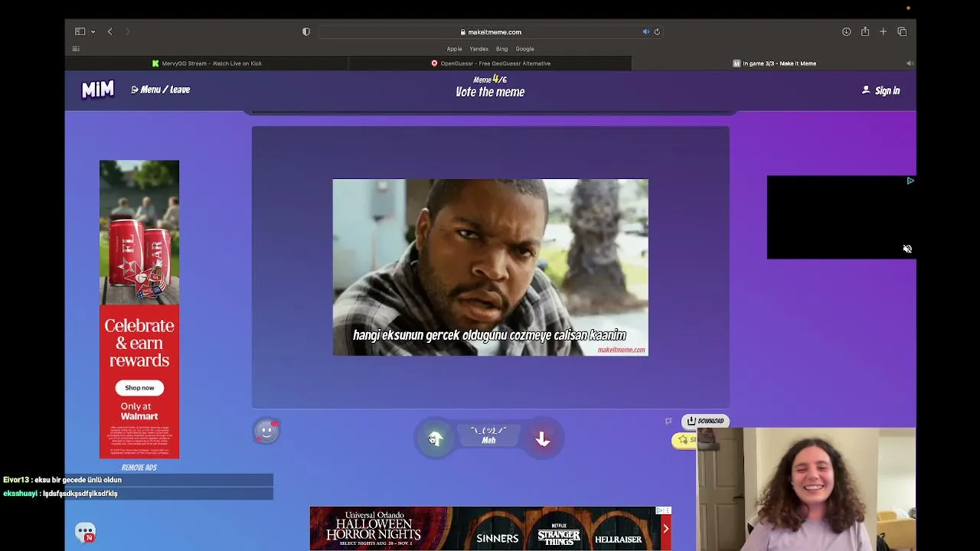This screenshot has width=980, height=551.
Task: Open the chat bubble with 14 unread
Action: [x=85, y=532]
